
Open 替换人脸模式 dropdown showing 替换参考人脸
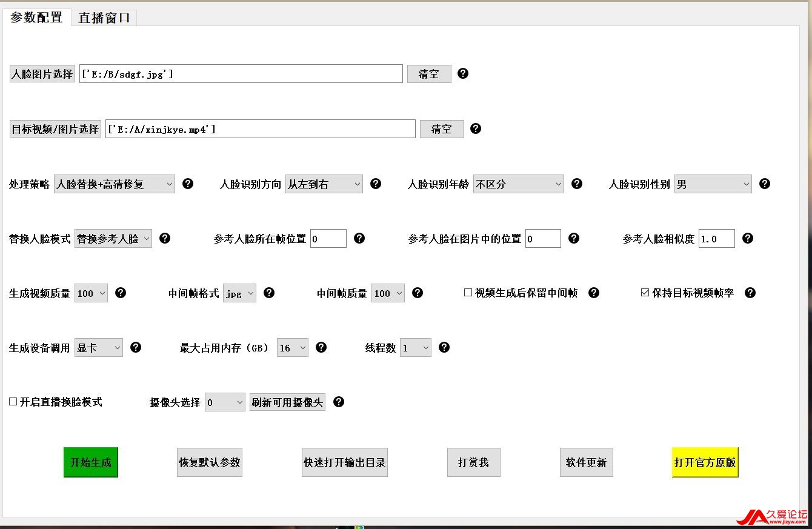pyautogui.click(x=113, y=239)
